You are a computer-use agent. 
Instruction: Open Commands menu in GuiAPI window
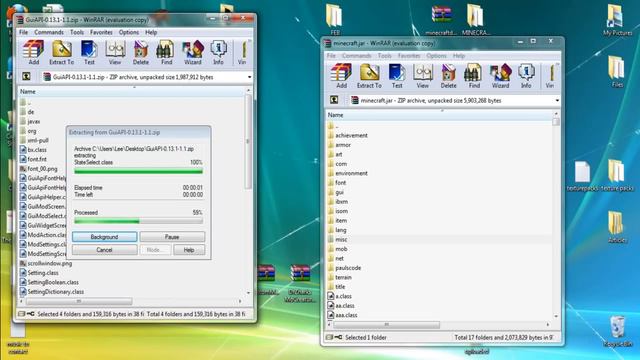tap(49, 32)
